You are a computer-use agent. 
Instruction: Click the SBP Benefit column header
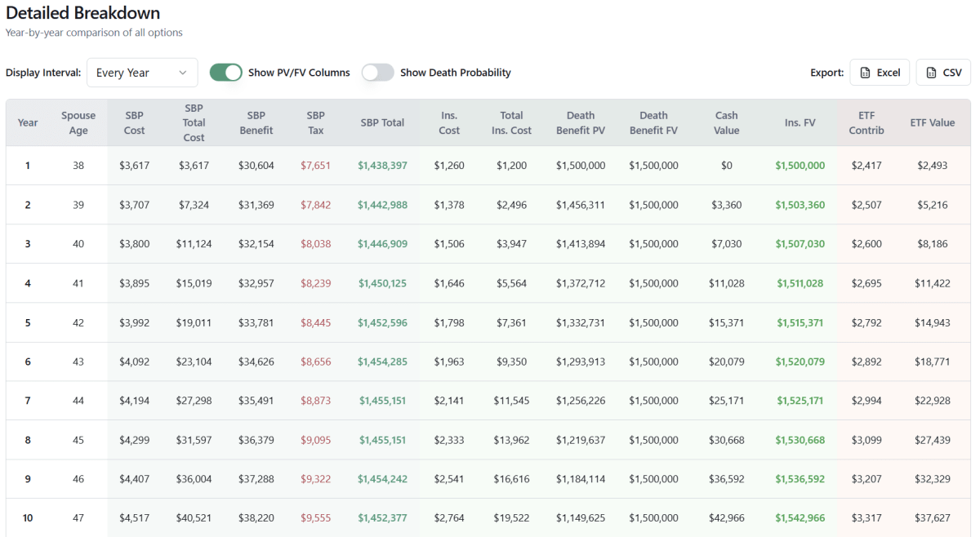pos(256,122)
